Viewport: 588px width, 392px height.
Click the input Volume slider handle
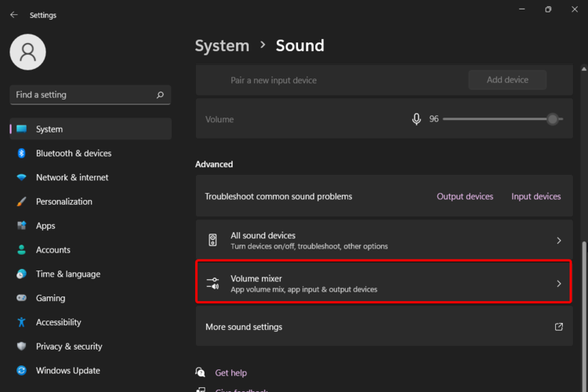point(553,119)
